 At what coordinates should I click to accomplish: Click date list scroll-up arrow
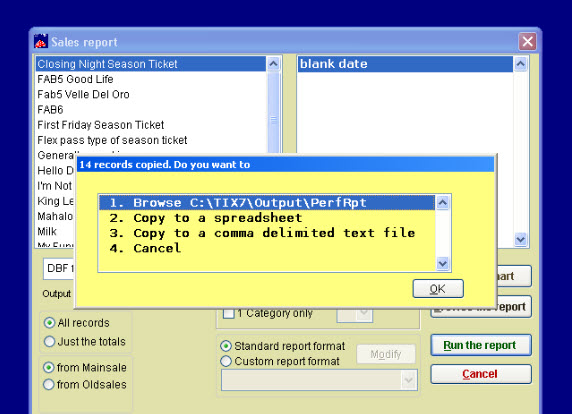point(521,64)
